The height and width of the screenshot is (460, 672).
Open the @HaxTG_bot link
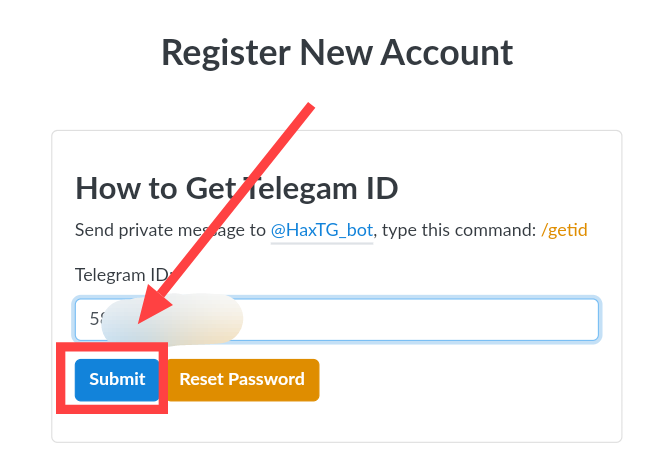pyautogui.click(x=321, y=230)
